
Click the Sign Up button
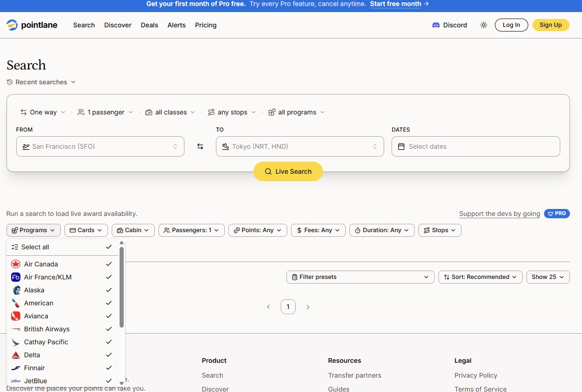[550, 25]
